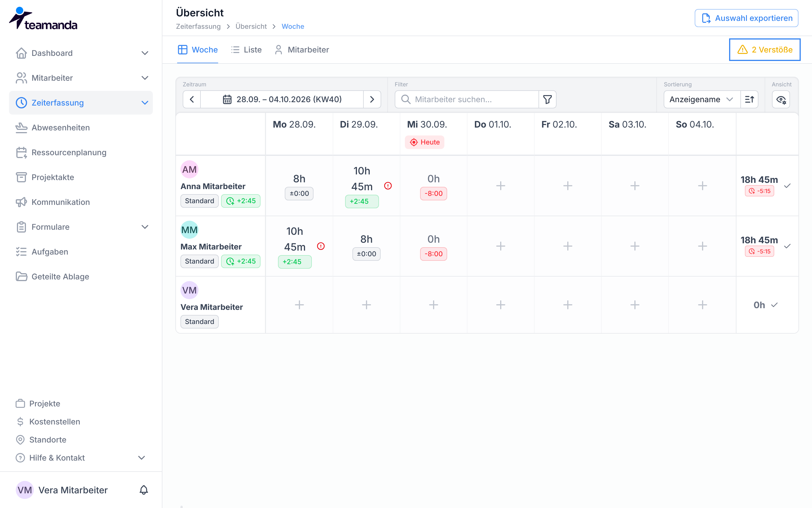
Task: Open Aufgaben in the sidebar
Action: pyautogui.click(x=81, y=252)
